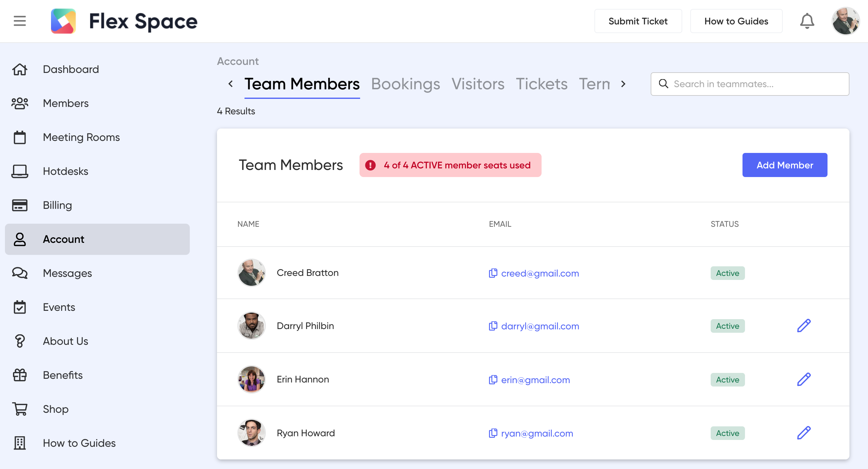This screenshot has width=868, height=469.
Task: Click Creed Bratton's avatar photo
Action: [x=251, y=273]
